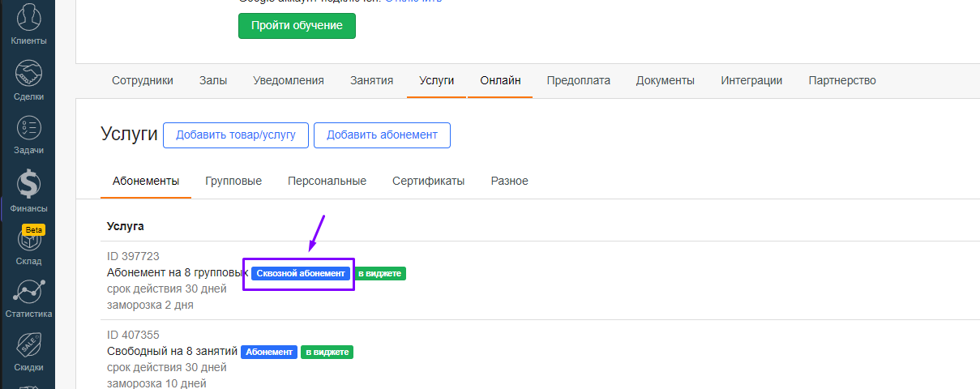
Task: Switch to the Сотрудники tab
Action: pos(143,80)
